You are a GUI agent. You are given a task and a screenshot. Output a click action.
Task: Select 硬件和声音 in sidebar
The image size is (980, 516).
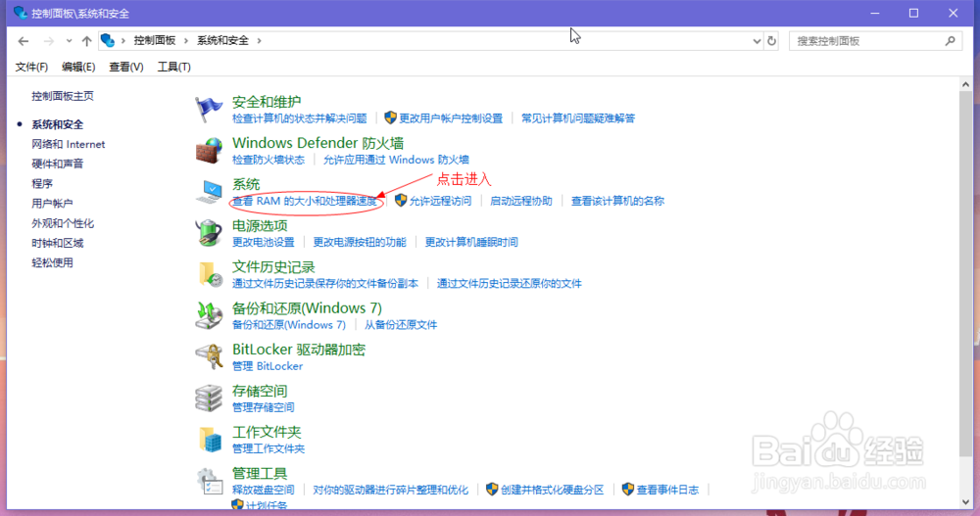(x=58, y=164)
